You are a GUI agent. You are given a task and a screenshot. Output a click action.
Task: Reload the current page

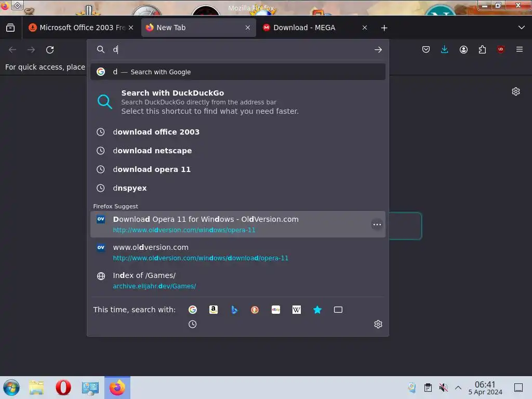click(50, 50)
